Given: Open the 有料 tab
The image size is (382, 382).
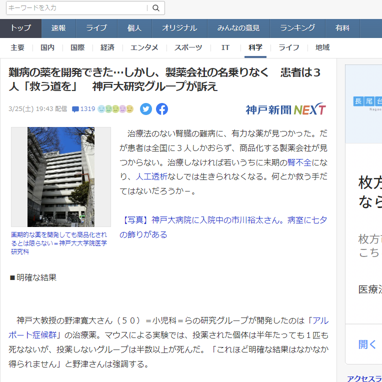Looking at the screenshot, I should (342, 28).
